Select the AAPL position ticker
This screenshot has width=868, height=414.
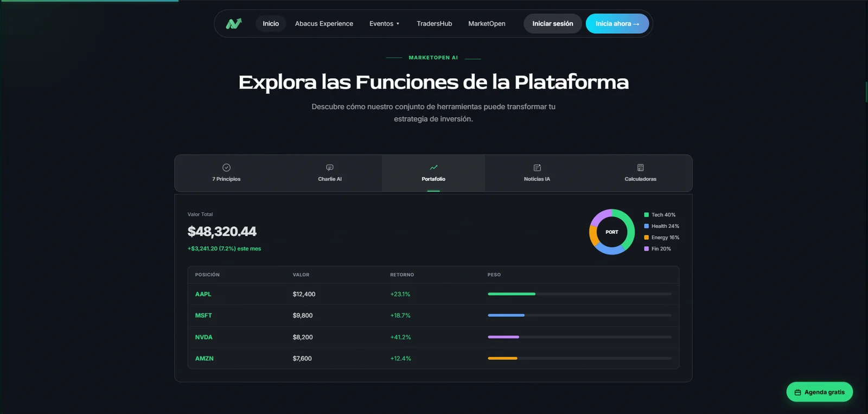203,294
